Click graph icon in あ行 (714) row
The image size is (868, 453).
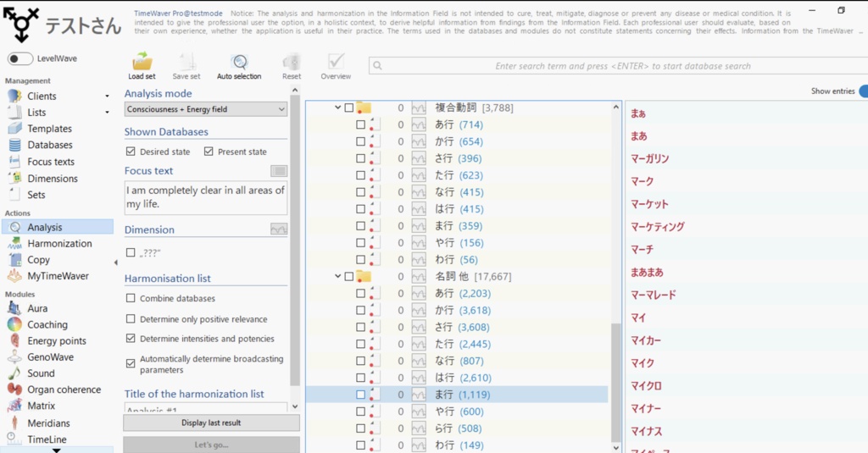[419, 125]
